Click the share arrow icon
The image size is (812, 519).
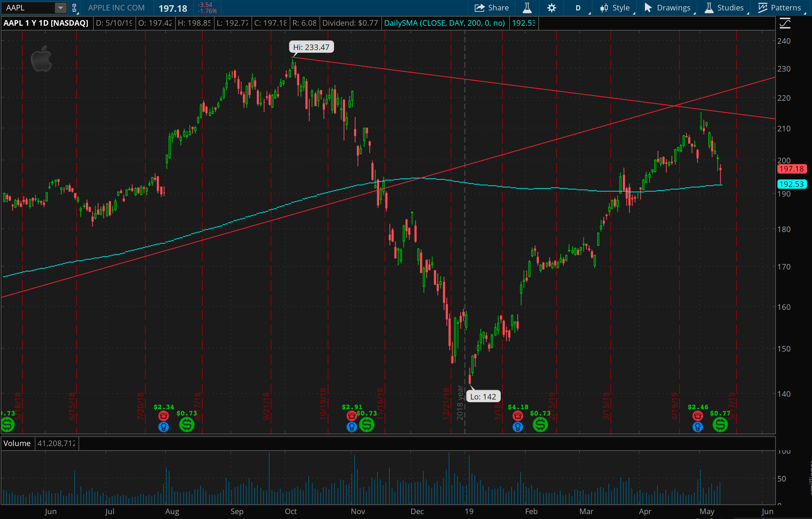480,8
